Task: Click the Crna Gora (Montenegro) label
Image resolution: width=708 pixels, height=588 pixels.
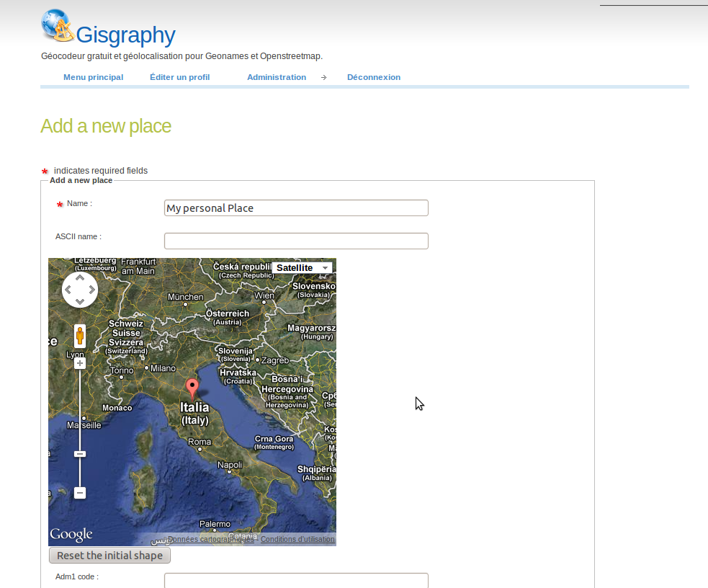Action: coord(274,442)
